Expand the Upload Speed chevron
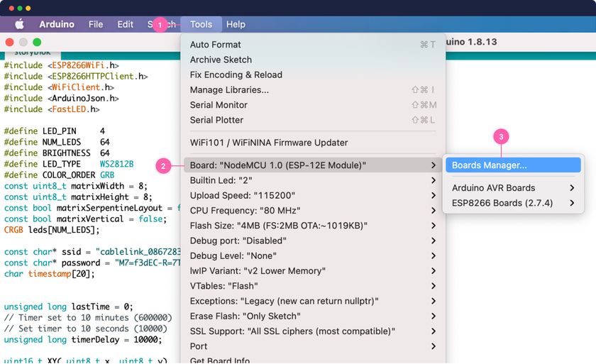Viewport: 596px width, 364px height. click(x=434, y=195)
